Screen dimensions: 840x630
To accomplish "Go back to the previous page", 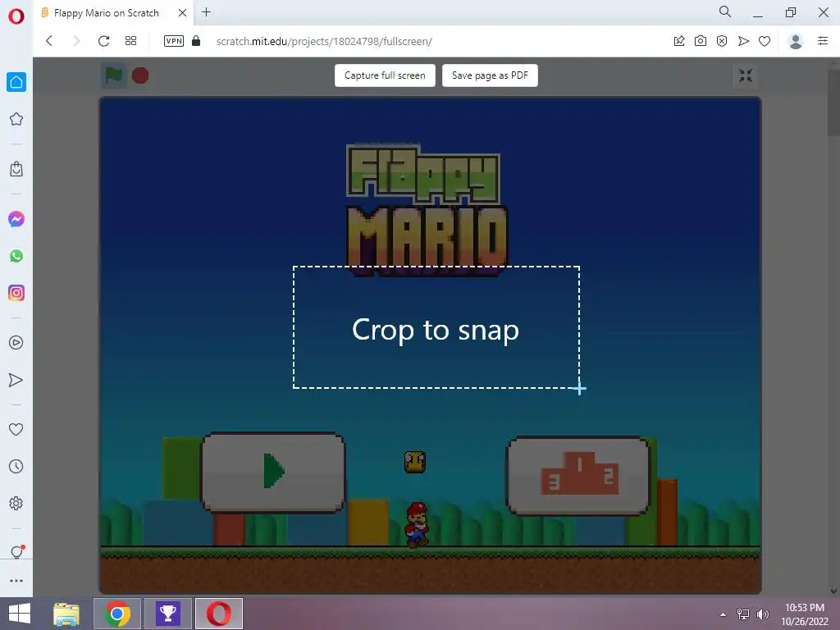I will coord(49,41).
